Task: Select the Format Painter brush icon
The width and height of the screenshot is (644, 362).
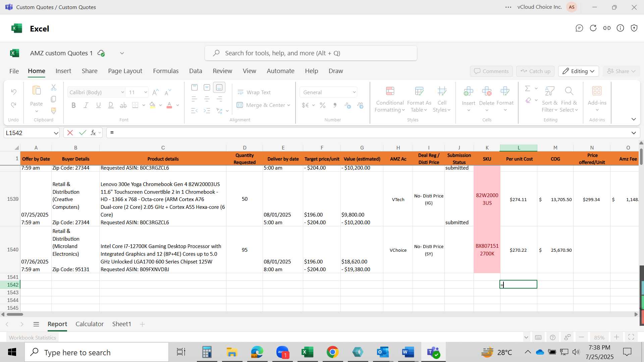Action: point(54,110)
